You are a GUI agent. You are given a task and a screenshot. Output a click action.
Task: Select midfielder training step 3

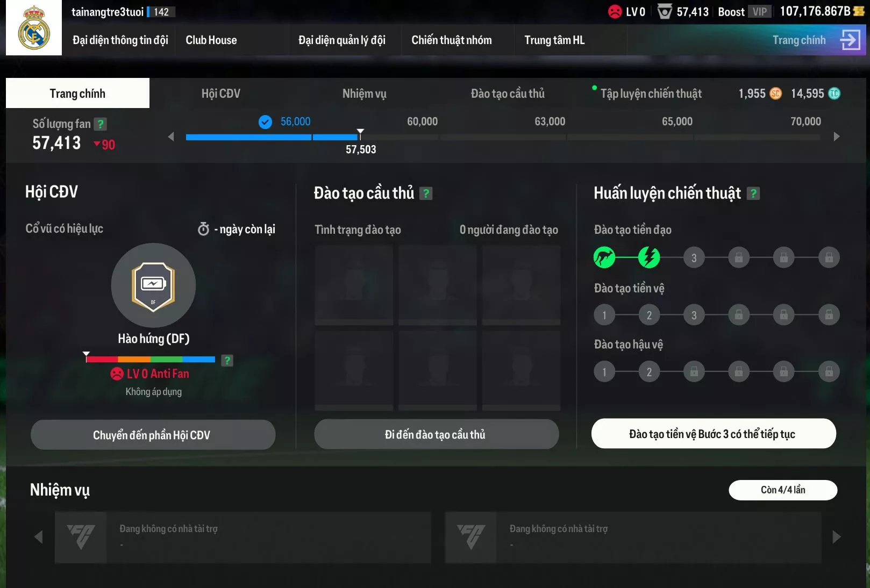pyautogui.click(x=694, y=315)
